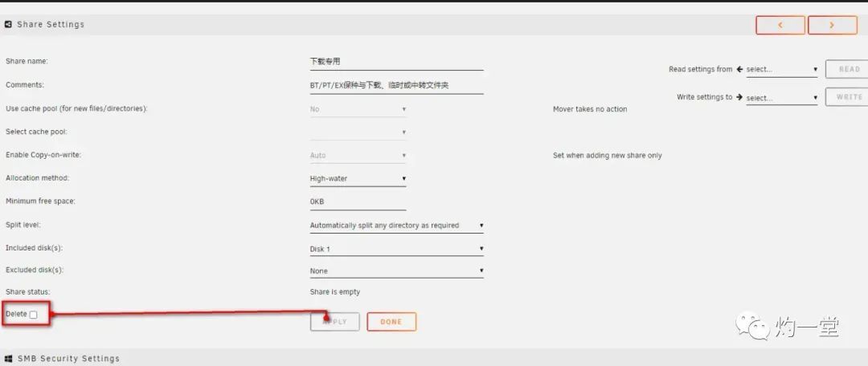The image size is (868, 366).
Task: Open the Included disk(s) dropdown
Action: (396, 249)
